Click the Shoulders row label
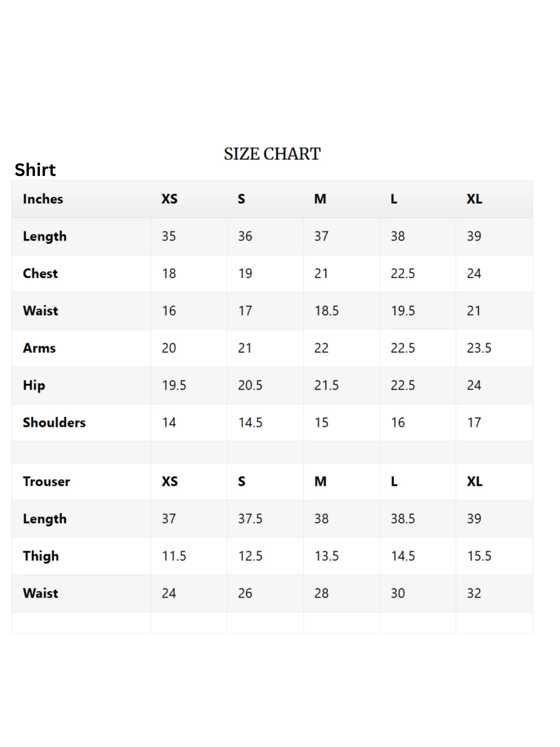 54,422
